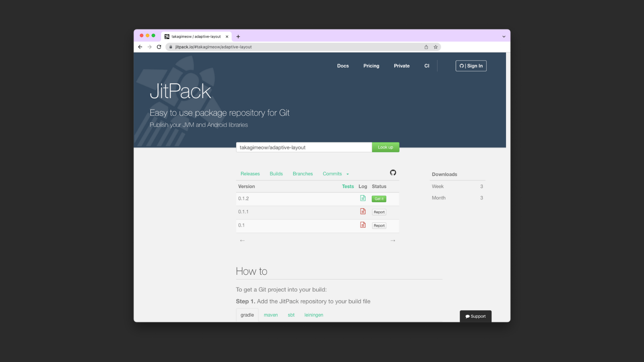Switch to the Commits tab
The image size is (644, 362).
click(332, 174)
